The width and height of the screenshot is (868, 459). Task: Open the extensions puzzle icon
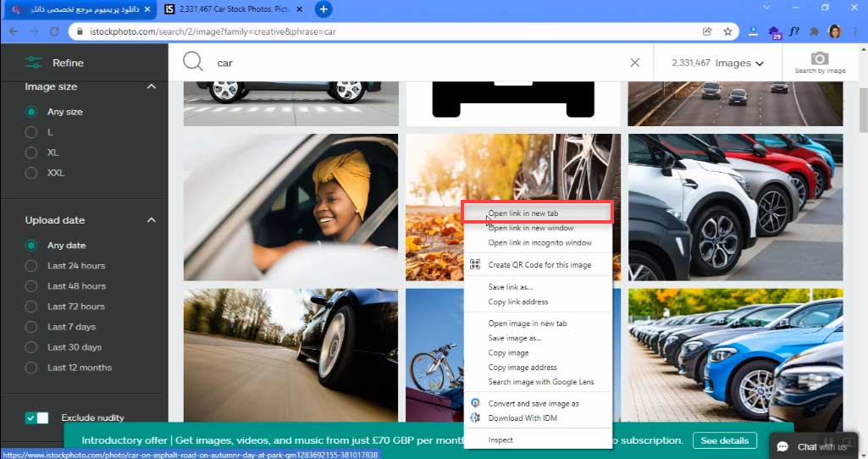pos(814,31)
